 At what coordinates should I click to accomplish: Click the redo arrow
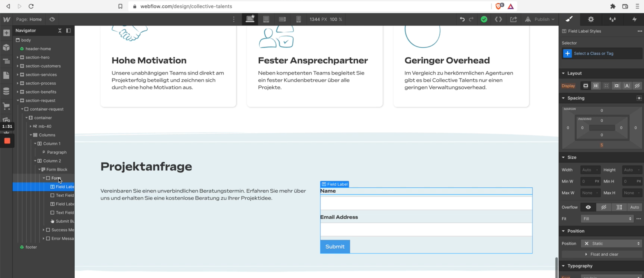click(x=471, y=19)
